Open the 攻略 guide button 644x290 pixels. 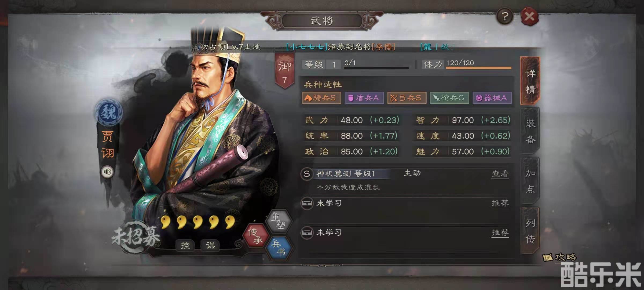(560, 257)
